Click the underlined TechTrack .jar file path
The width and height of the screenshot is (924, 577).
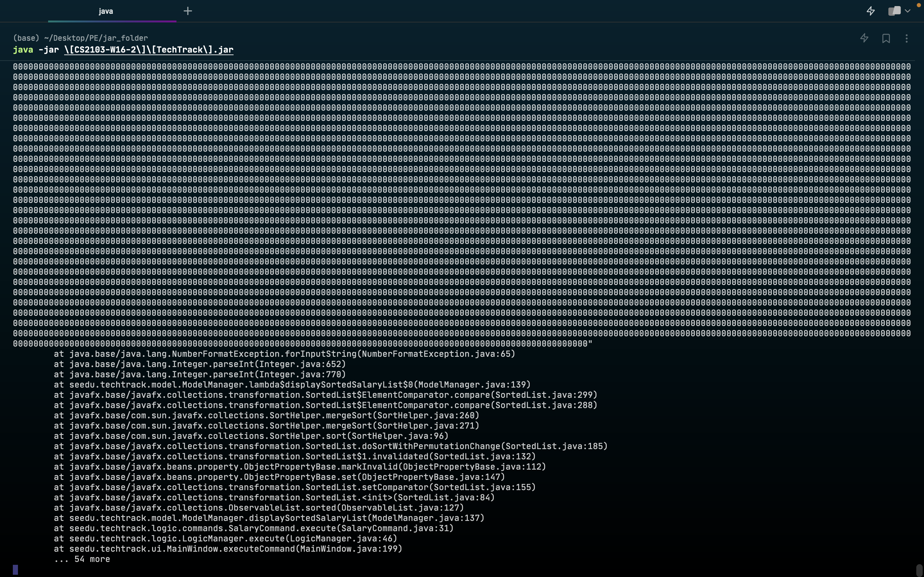pyautogui.click(x=149, y=50)
